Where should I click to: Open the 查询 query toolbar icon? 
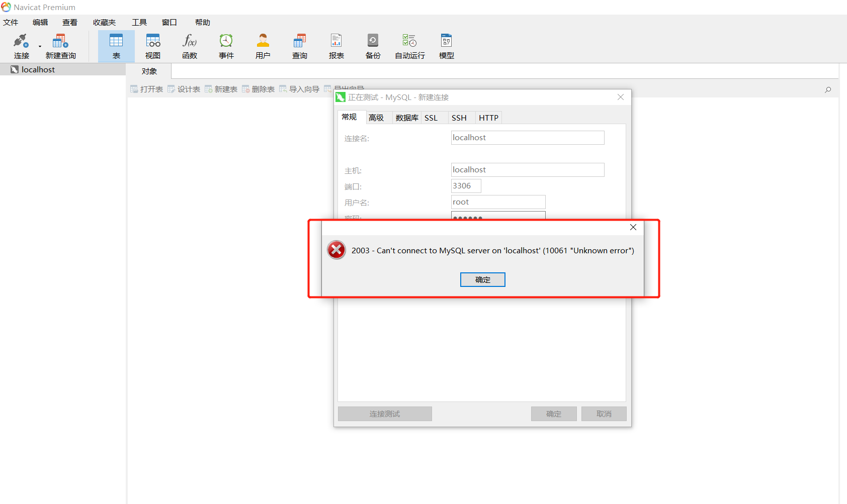300,46
